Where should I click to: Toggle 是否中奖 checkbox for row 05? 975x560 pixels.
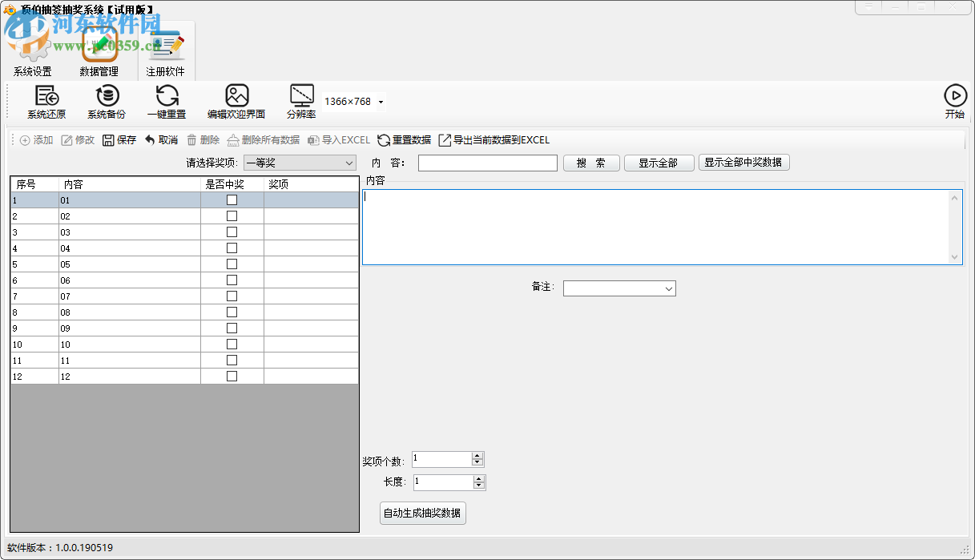click(x=232, y=264)
